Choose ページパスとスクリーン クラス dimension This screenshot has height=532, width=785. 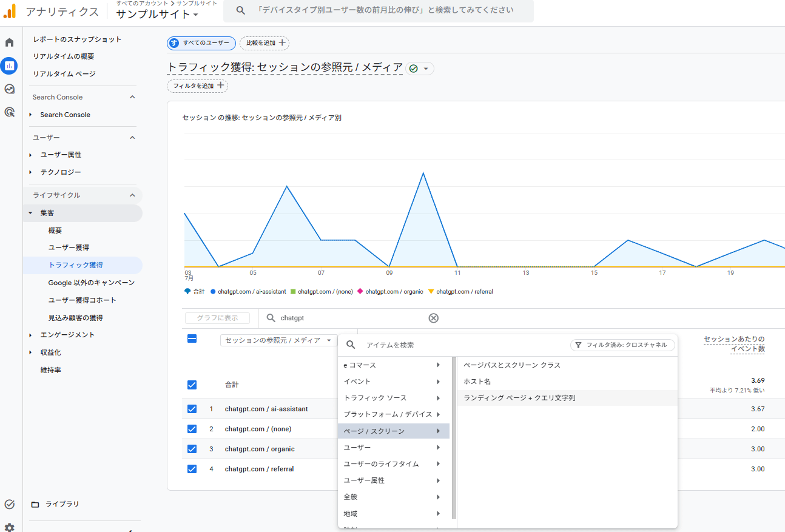(567, 365)
